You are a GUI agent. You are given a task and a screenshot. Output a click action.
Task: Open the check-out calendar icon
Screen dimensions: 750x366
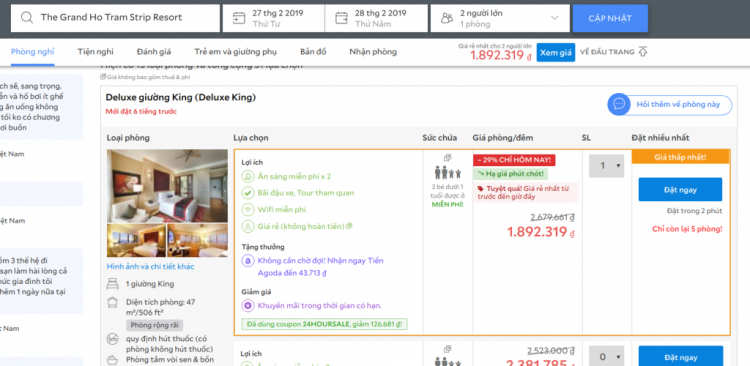pos(342,18)
